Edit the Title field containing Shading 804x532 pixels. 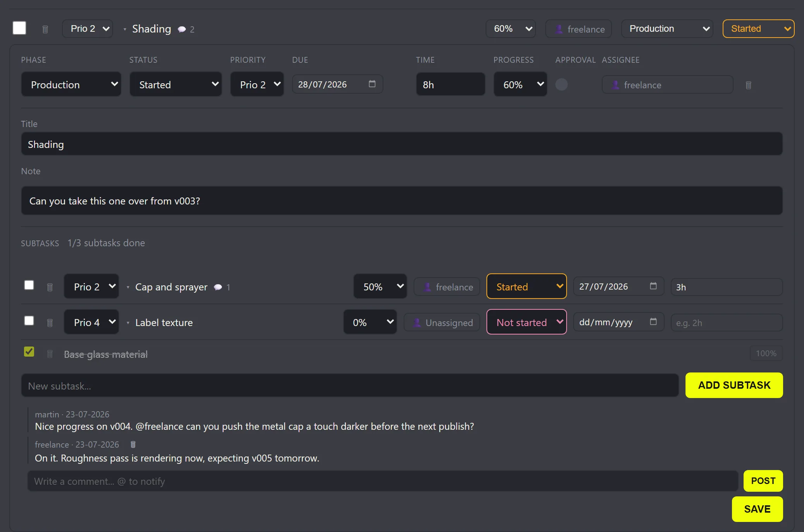coord(402,144)
